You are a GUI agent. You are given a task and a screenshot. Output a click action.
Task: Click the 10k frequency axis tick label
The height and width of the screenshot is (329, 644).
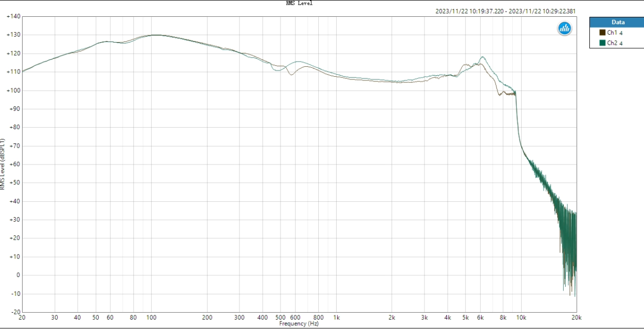click(521, 317)
